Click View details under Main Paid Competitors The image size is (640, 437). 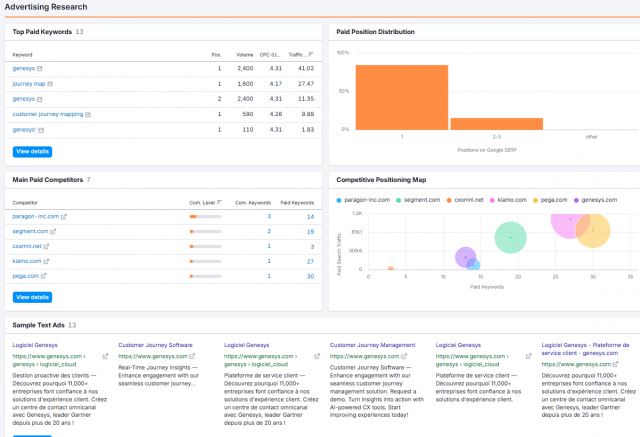pyautogui.click(x=32, y=297)
